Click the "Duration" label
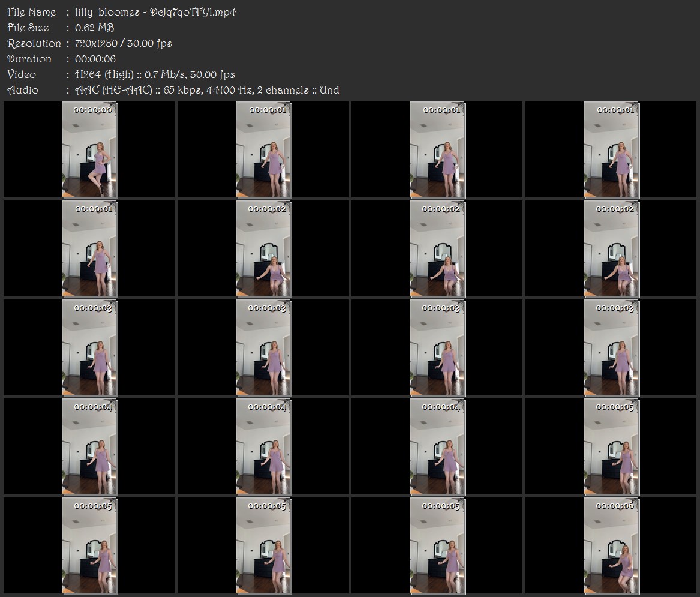Screen dimensions: 700x597 point(29,59)
